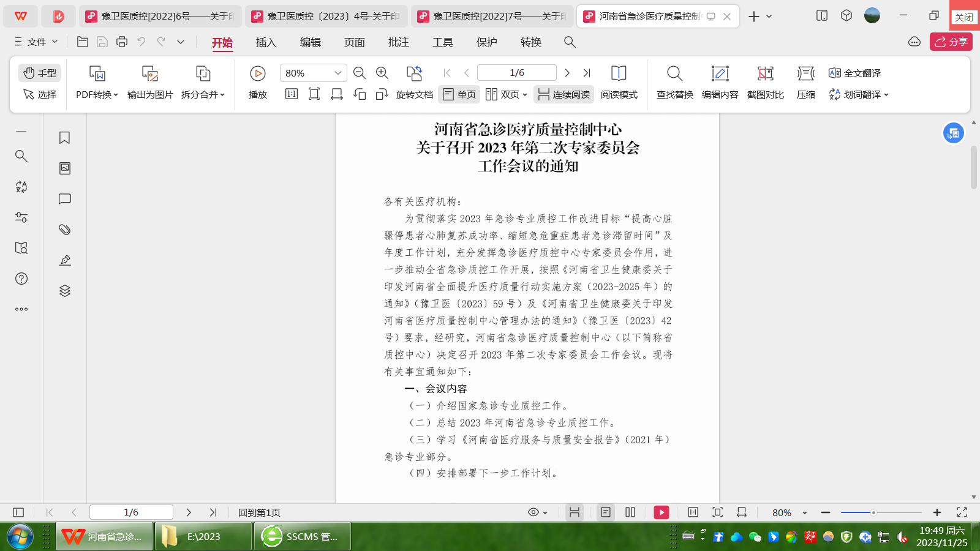Click the search icon after 转换 tab
Viewport: 980px width, 551px height.
click(x=570, y=42)
